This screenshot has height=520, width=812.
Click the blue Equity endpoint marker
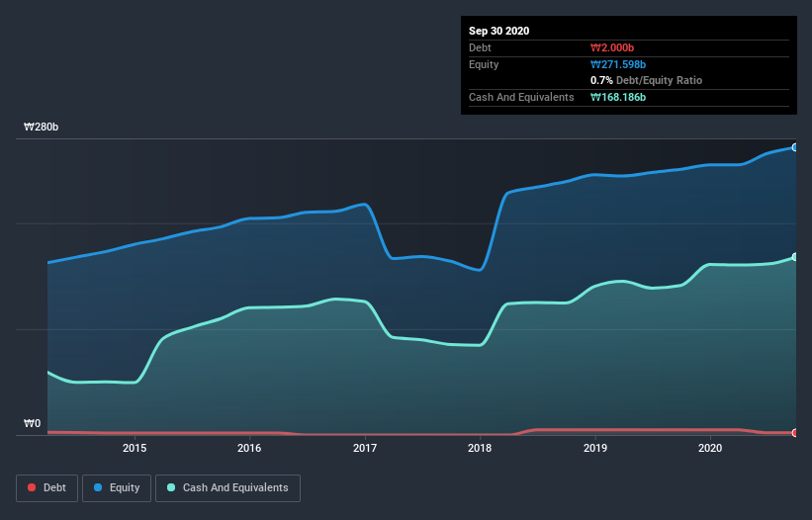795,147
